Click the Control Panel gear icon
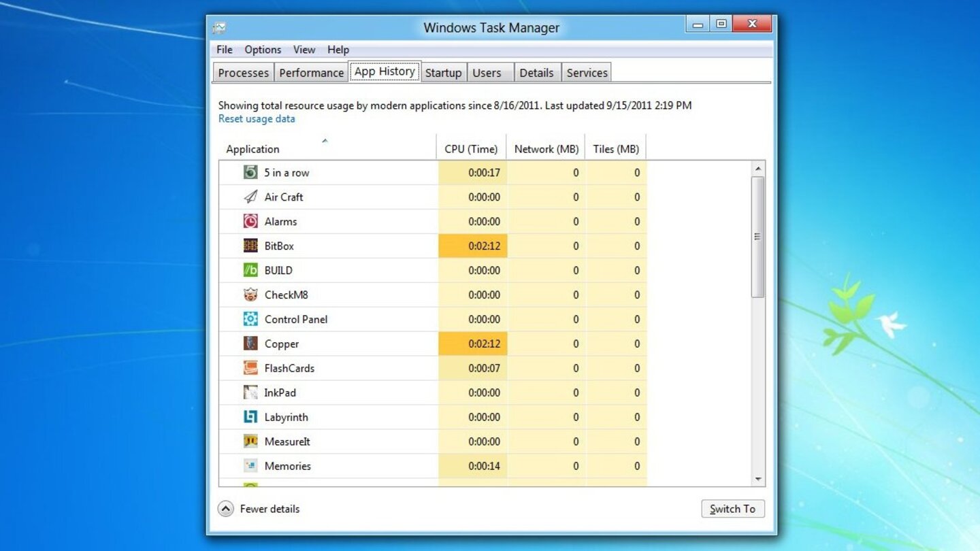Viewport: 980px width, 551px height. 250,319
